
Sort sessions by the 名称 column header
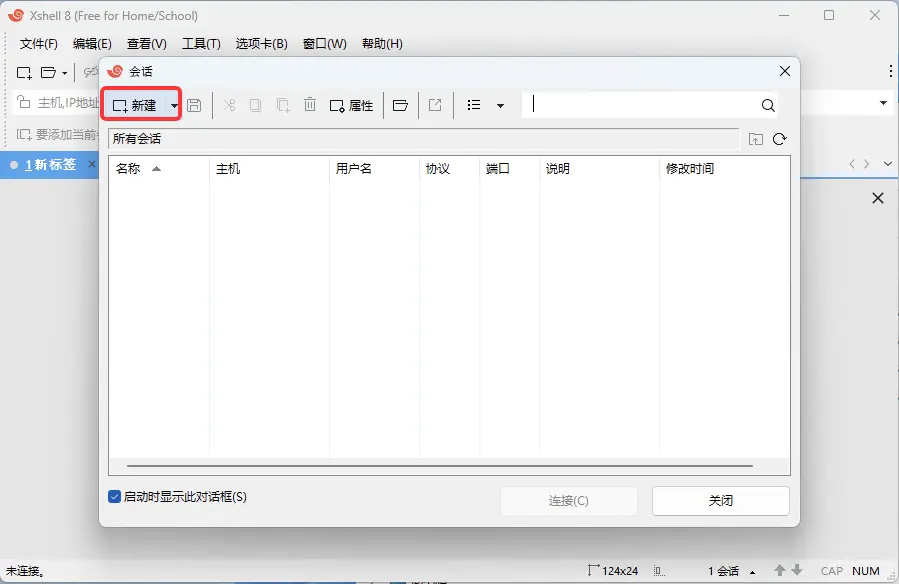click(x=130, y=168)
